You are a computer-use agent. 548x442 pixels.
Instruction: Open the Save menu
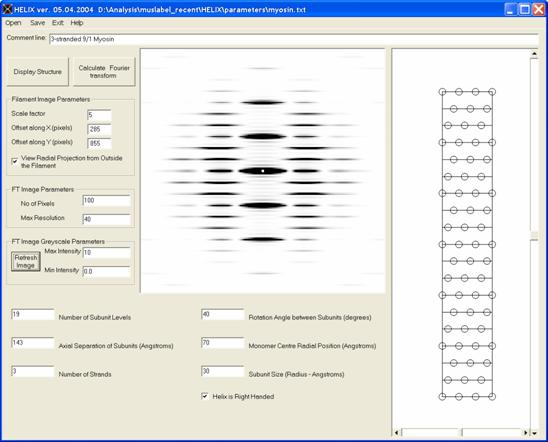click(37, 23)
